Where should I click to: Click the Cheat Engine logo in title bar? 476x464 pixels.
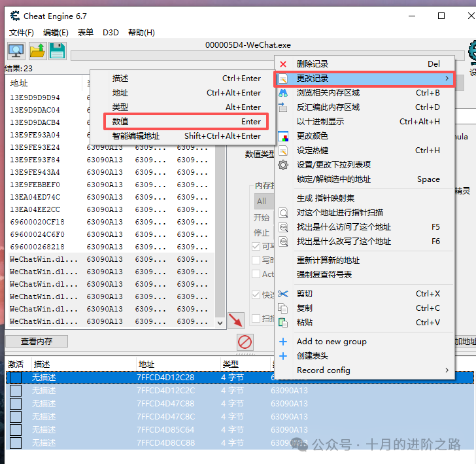tap(14, 16)
